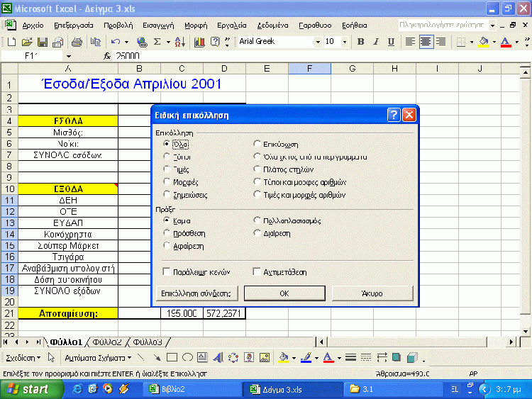Insert a text box from Drawing toolbar

(x=203, y=357)
